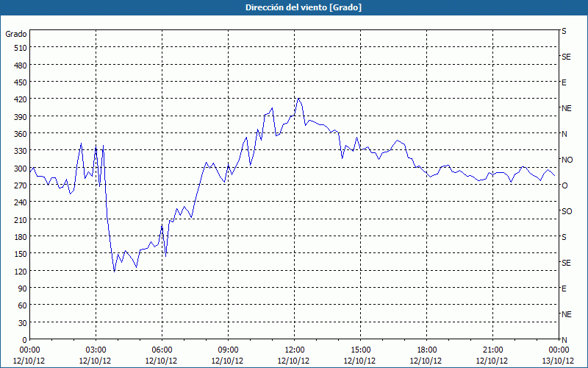
Task: Select the 30 degree axis label
Action: (x=23, y=323)
